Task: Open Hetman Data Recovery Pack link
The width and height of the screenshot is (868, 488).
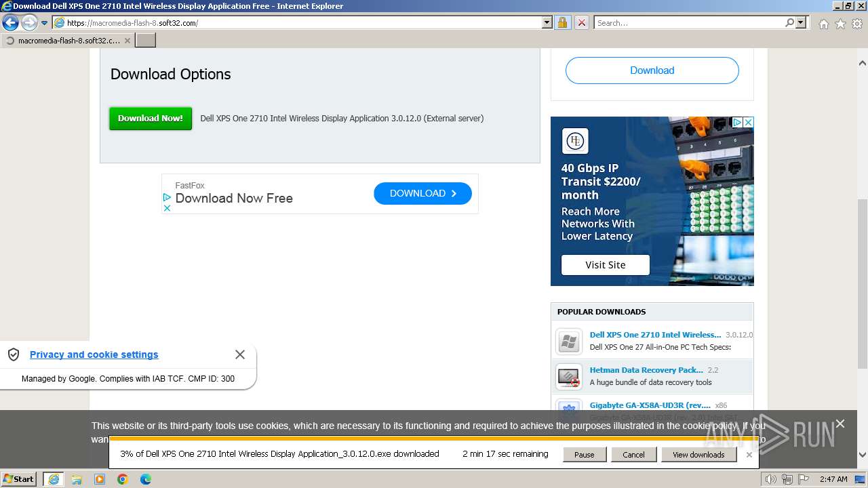Action: [x=646, y=370]
